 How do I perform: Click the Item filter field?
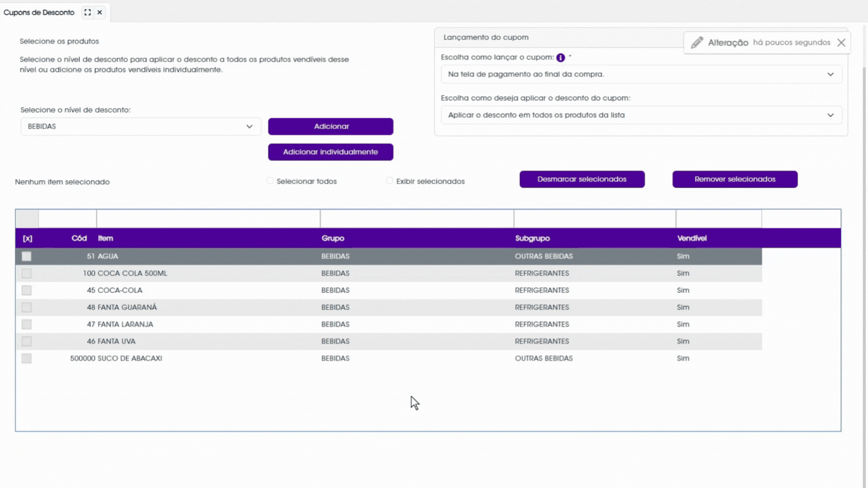click(x=208, y=219)
